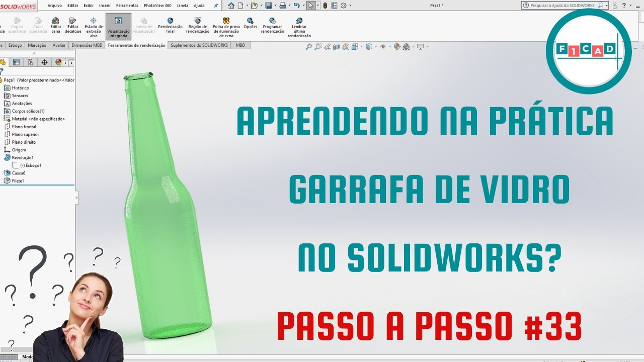
Task: Switch to the Dimensões MBD tab
Action: point(87,45)
